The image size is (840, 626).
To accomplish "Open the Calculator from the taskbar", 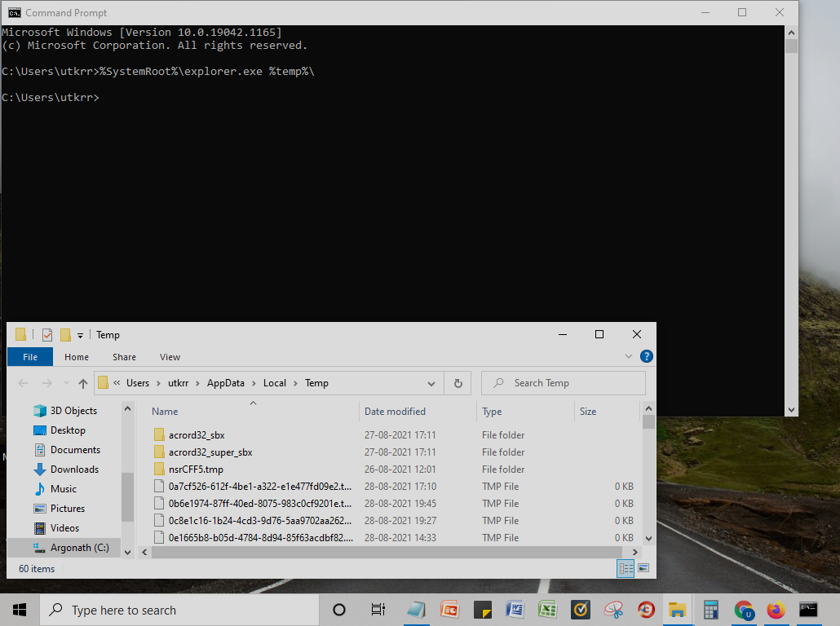I will 710,610.
